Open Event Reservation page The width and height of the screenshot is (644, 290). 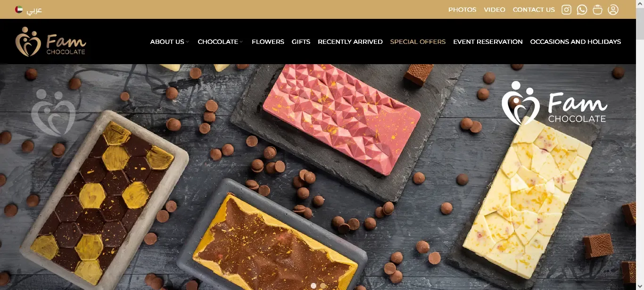coord(488,41)
